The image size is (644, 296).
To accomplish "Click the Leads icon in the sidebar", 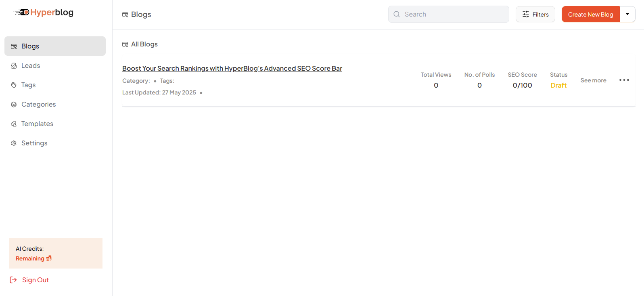I will point(14,66).
